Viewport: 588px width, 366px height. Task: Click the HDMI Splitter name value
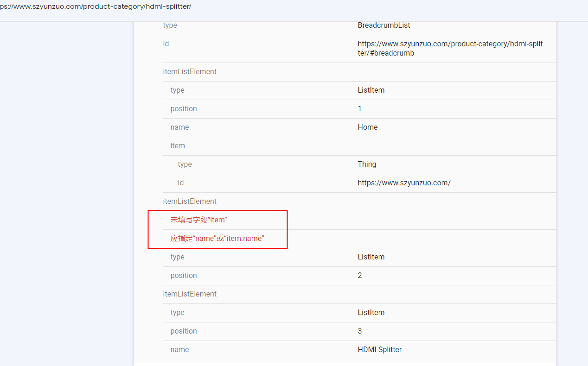pos(379,350)
